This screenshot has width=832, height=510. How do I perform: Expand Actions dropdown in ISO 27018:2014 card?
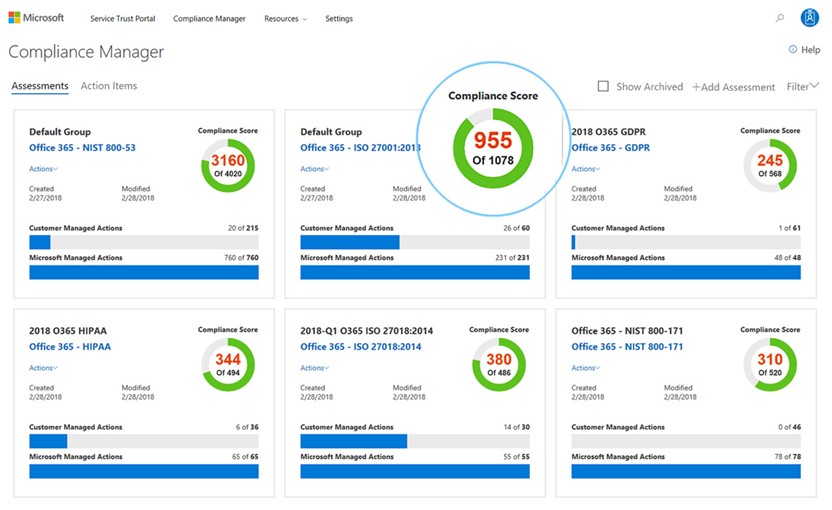coord(314,368)
